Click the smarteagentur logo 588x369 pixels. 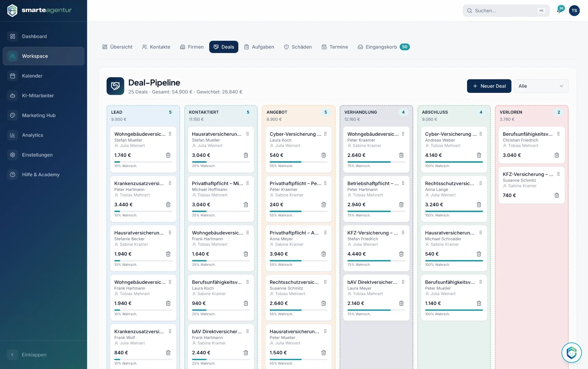click(x=39, y=10)
